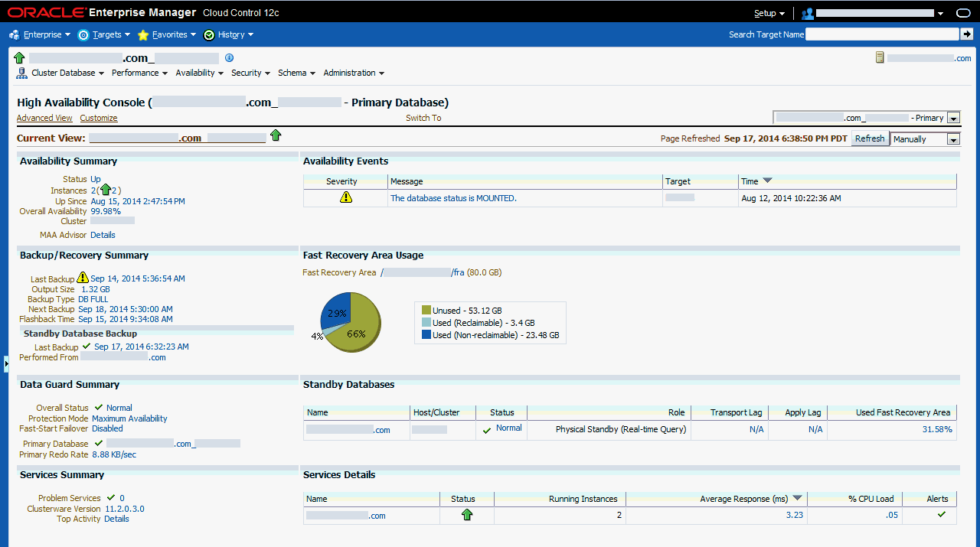The image size is (980, 547).
Task: Open the Enterprise menu globe icon
Action: click(x=14, y=34)
